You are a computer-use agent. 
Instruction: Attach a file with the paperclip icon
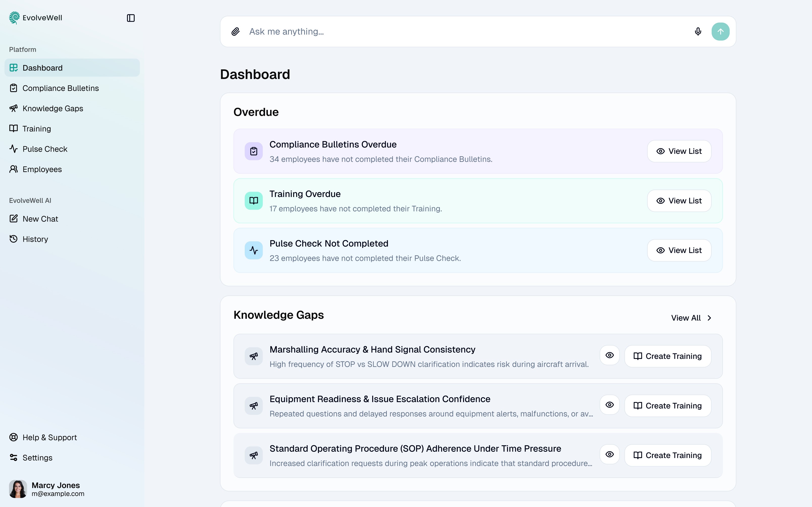tap(236, 31)
